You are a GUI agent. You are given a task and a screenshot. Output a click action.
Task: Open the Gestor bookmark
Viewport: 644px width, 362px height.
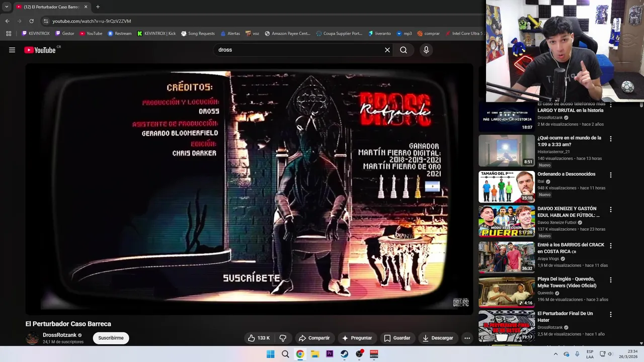[65, 34]
